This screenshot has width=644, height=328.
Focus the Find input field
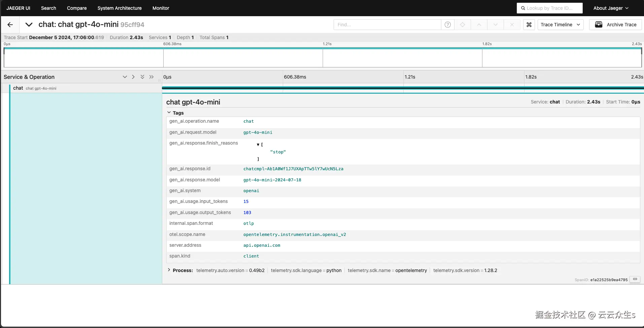click(x=387, y=25)
